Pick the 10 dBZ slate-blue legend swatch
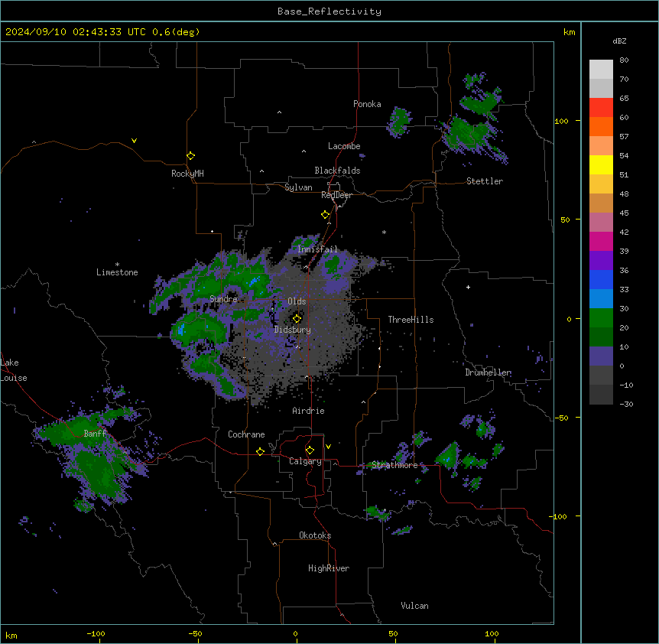The width and height of the screenshot is (659, 644). tap(601, 356)
